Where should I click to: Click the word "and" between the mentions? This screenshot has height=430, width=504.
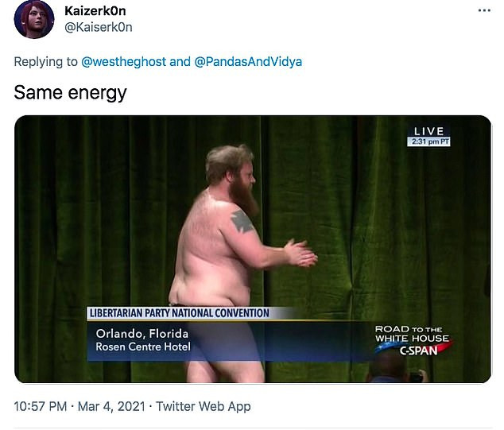pos(180,62)
